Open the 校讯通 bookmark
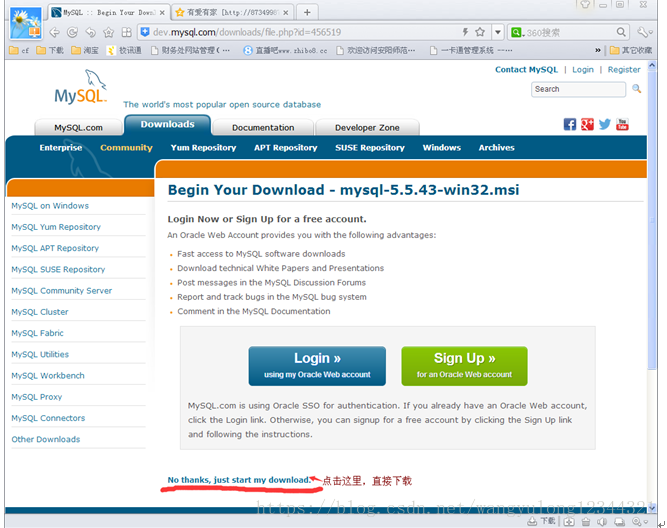 pyautogui.click(x=124, y=51)
